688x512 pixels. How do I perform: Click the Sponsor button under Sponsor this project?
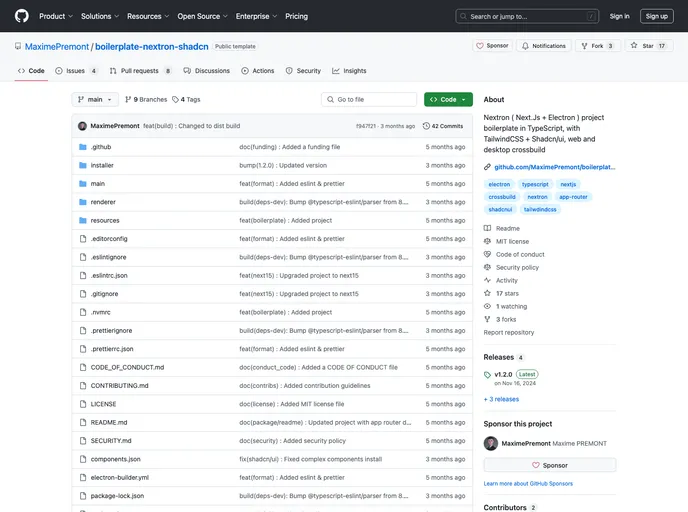pos(550,465)
